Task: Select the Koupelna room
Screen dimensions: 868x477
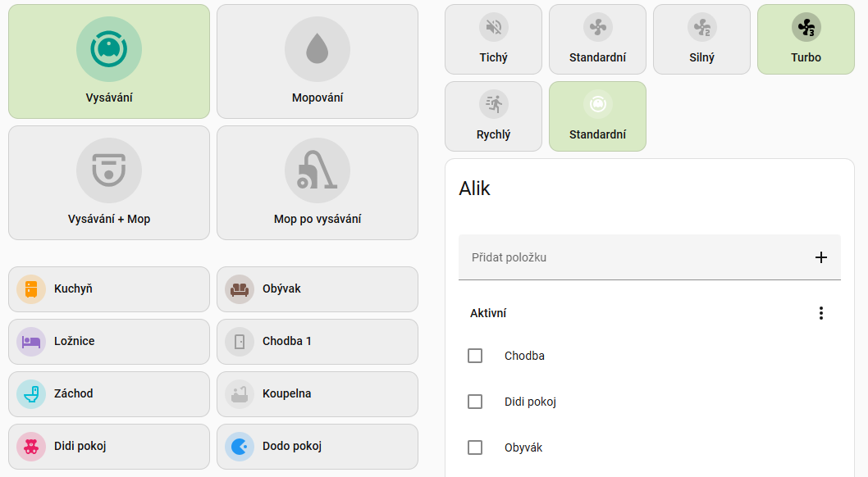Action: click(x=318, y=394)
